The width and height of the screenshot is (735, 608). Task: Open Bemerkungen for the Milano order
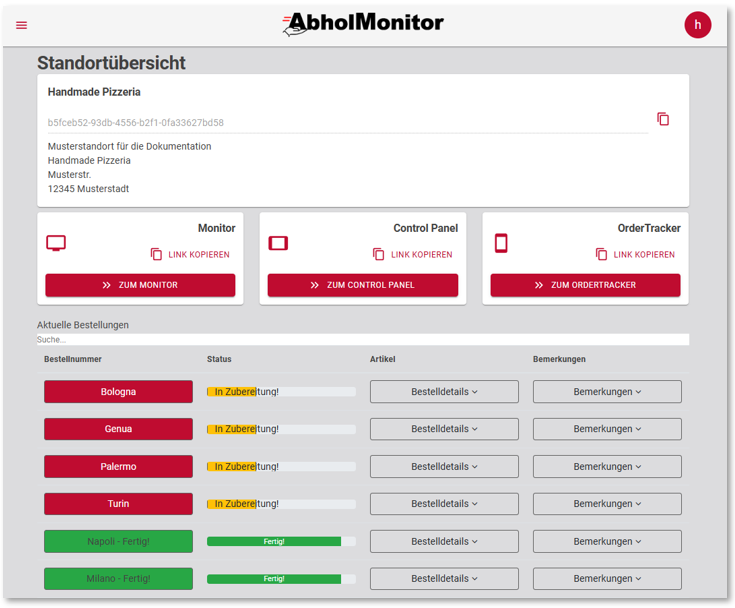click(x=607, y=578)
